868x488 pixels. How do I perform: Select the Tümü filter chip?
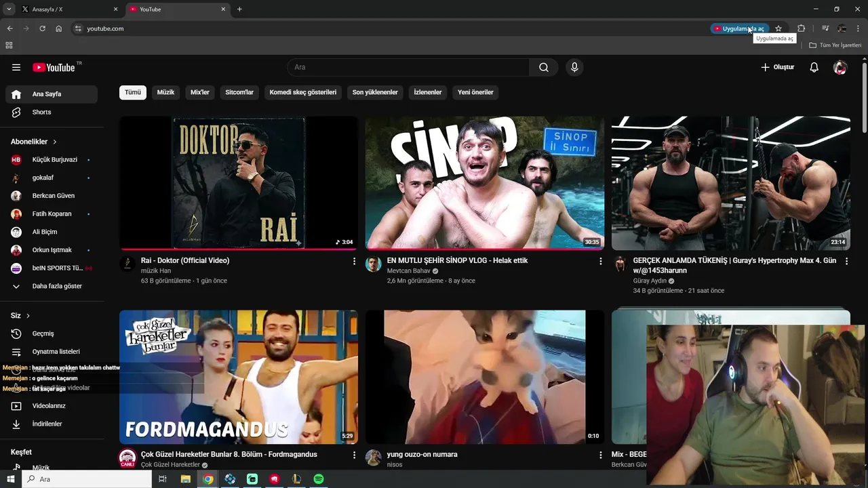tap(133, 92)
